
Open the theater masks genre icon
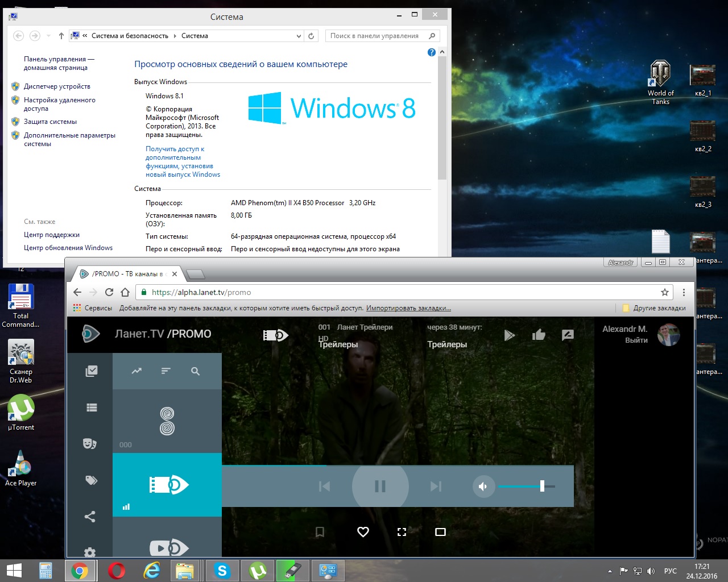click(x=90, y=443)
